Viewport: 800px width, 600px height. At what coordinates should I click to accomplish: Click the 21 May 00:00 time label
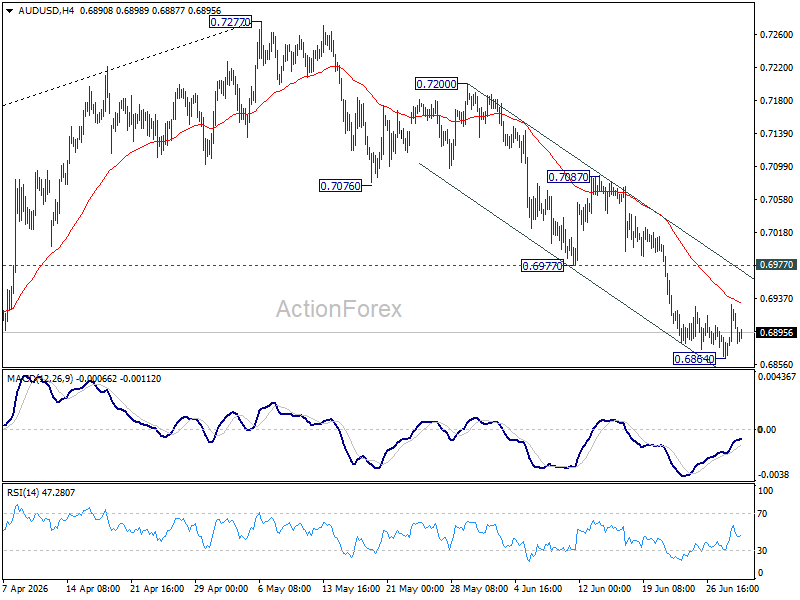tap(415, 588)
